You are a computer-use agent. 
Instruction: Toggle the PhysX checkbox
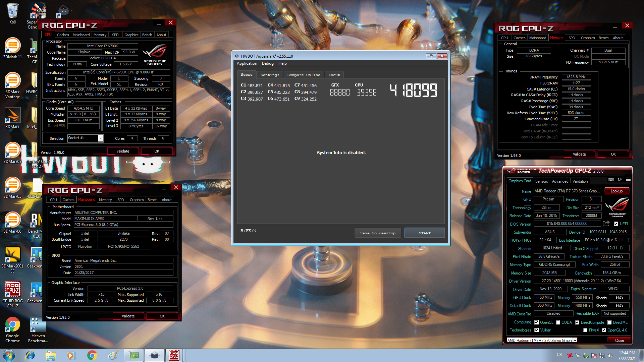coord(585,330)
